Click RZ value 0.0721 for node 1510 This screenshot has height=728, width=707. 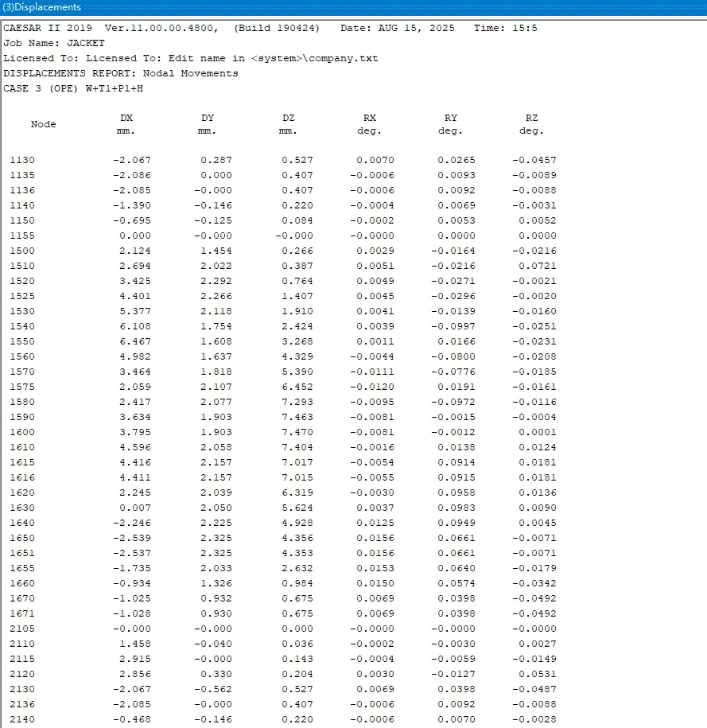537,266
